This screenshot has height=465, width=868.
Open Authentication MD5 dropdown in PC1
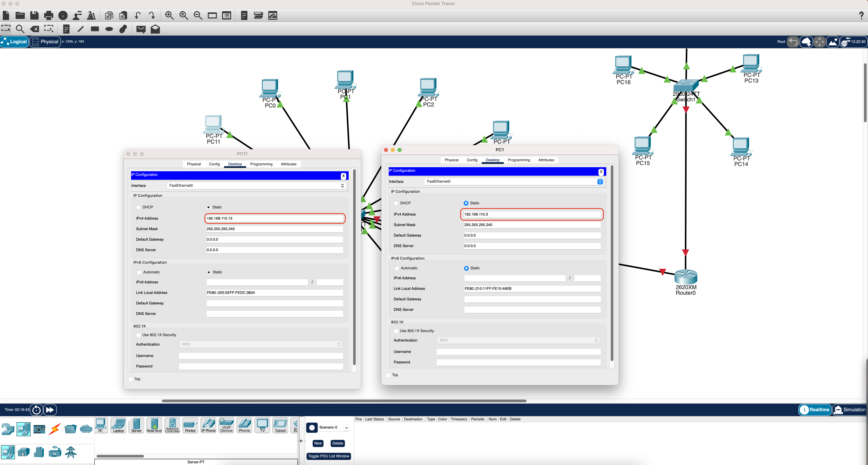pyautogui.click(x=518, y=340)
